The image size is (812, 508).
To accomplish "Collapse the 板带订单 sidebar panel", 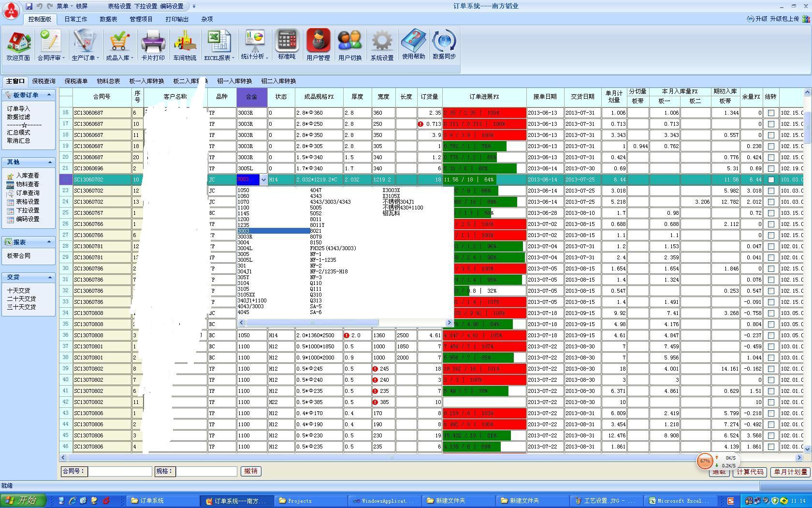I will [x=49, y=95].
